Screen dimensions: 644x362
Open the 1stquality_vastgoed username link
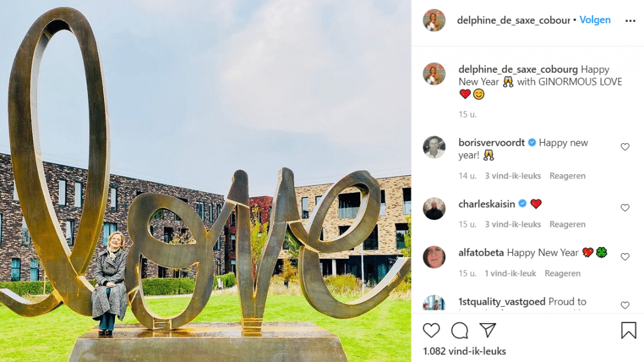[502, 302]
